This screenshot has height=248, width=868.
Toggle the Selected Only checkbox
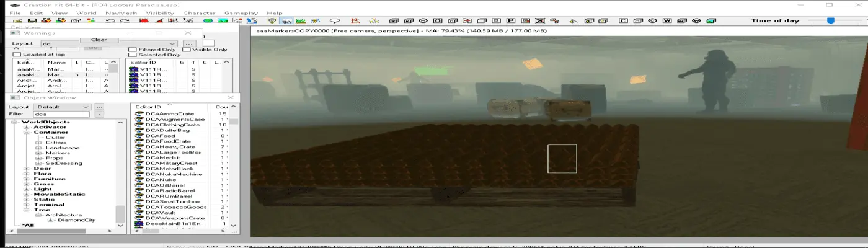131,55
